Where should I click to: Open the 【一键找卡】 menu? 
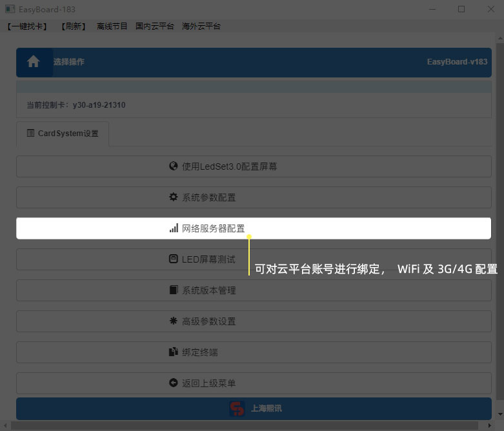click(x=27, y=26)
